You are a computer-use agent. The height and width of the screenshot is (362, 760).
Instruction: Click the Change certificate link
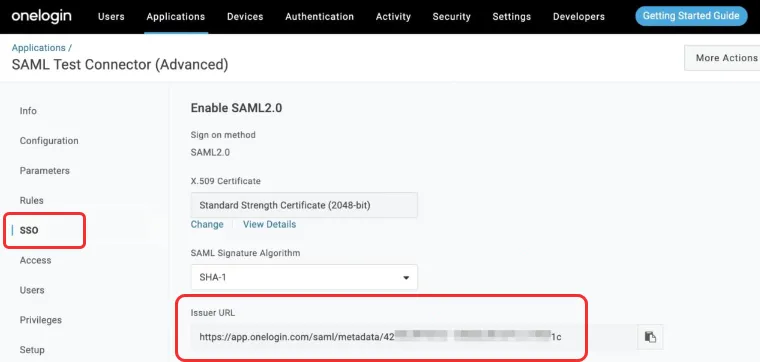pos(207,224)
